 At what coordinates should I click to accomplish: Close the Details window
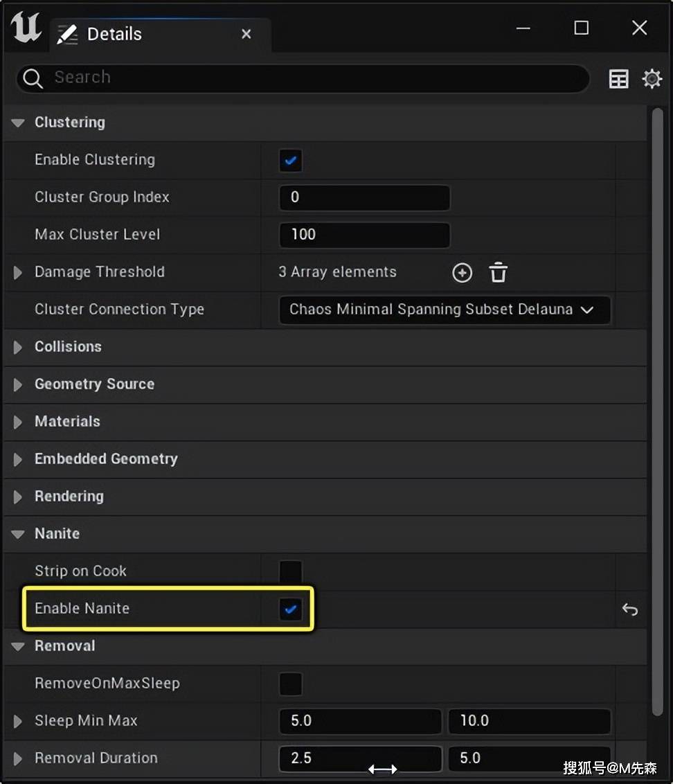640,28
